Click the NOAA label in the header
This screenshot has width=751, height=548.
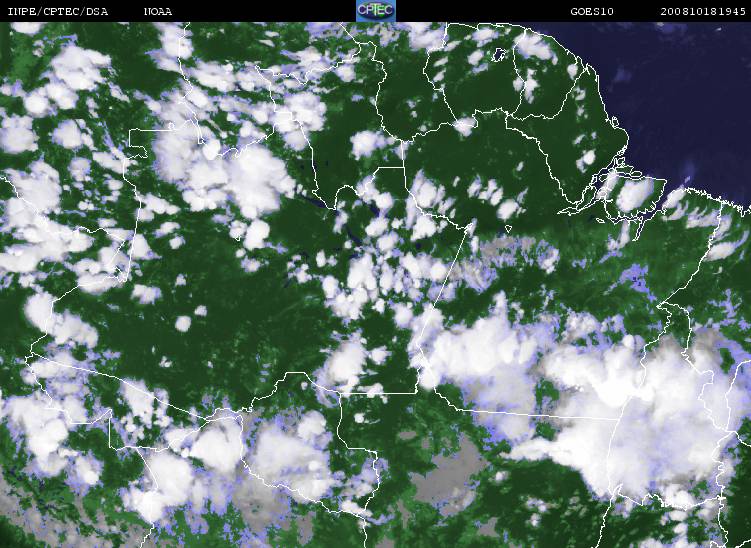158,11
